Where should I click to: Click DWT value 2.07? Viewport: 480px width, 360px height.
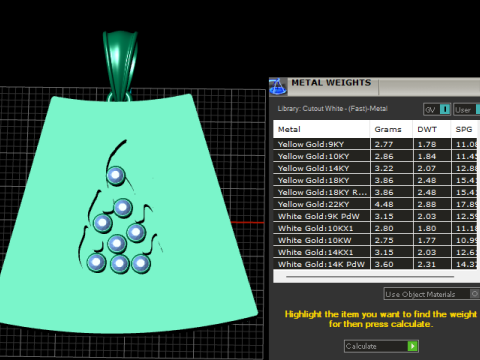(x=427, y=168)
